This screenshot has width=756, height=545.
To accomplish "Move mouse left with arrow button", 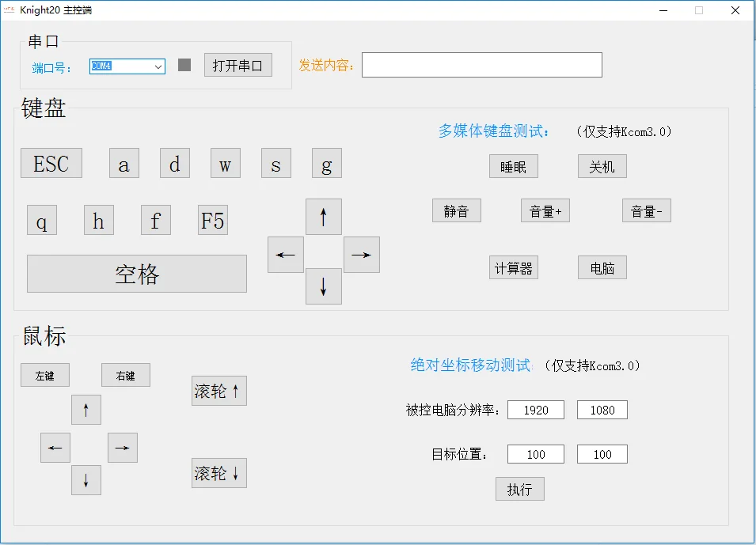I will [55, 448].
